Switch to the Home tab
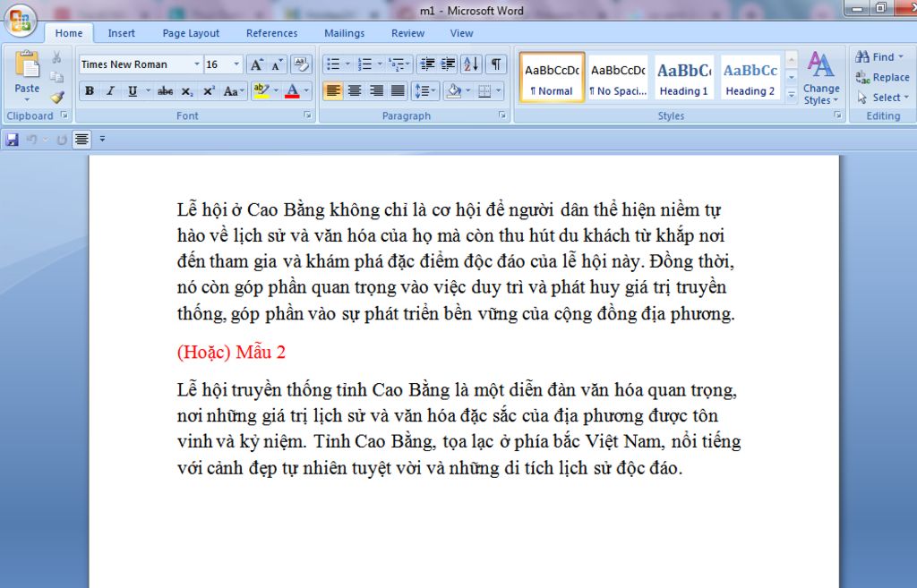917x588 pixels. (68, 33)
